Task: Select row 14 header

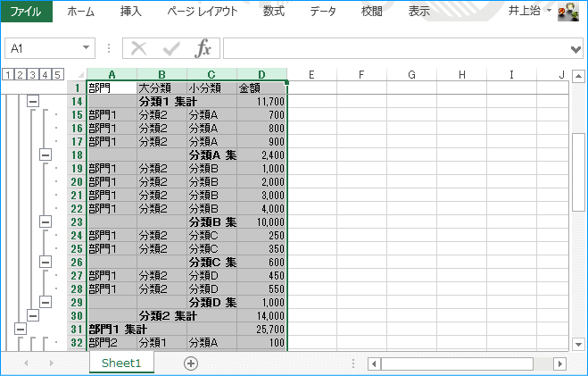Action: pos(77,101)
